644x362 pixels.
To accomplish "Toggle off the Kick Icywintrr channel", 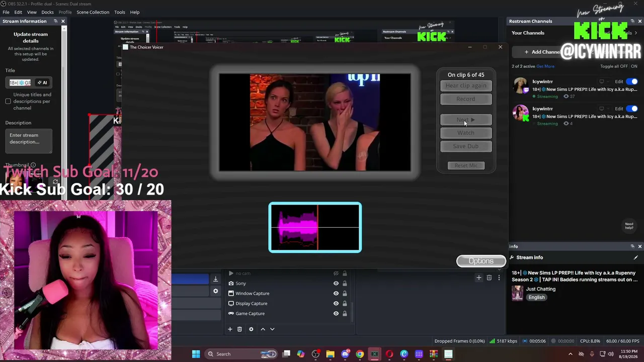I will 632,109.
